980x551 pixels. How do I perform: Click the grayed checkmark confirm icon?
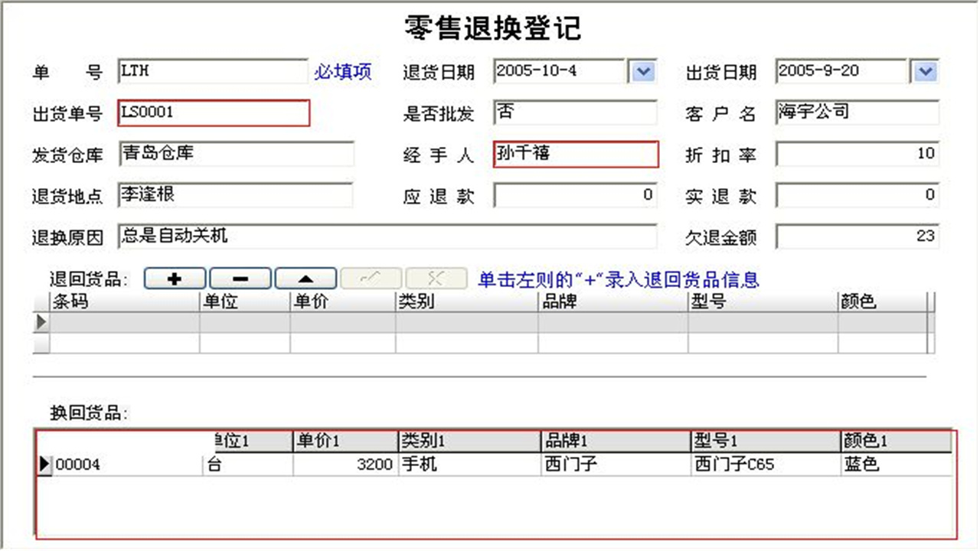371,278
